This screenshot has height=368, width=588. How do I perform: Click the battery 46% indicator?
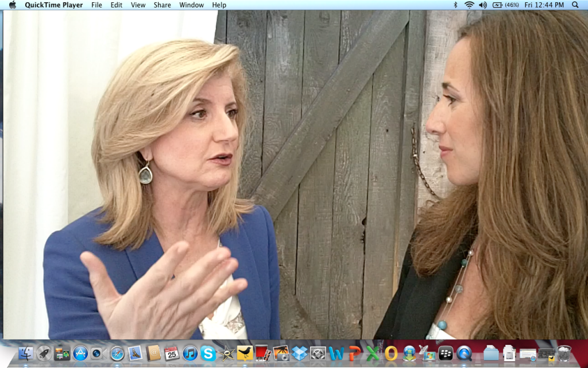coord(505,5)
